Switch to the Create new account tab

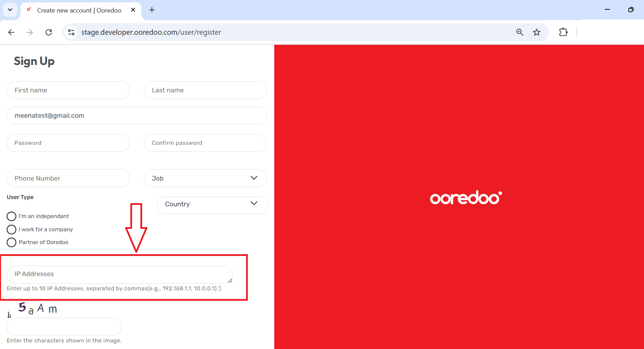click(x=79, y=10)
